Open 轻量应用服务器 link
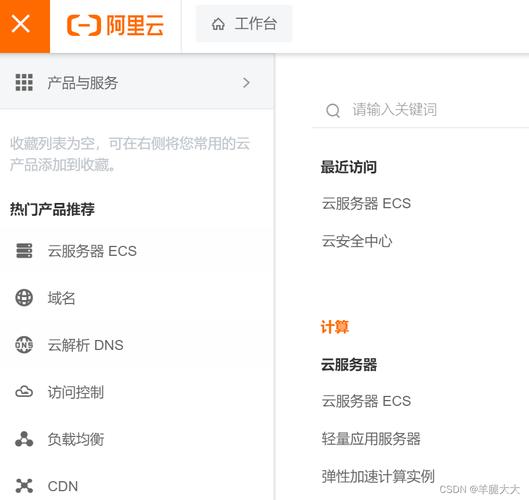 click(x=371, y=439)
